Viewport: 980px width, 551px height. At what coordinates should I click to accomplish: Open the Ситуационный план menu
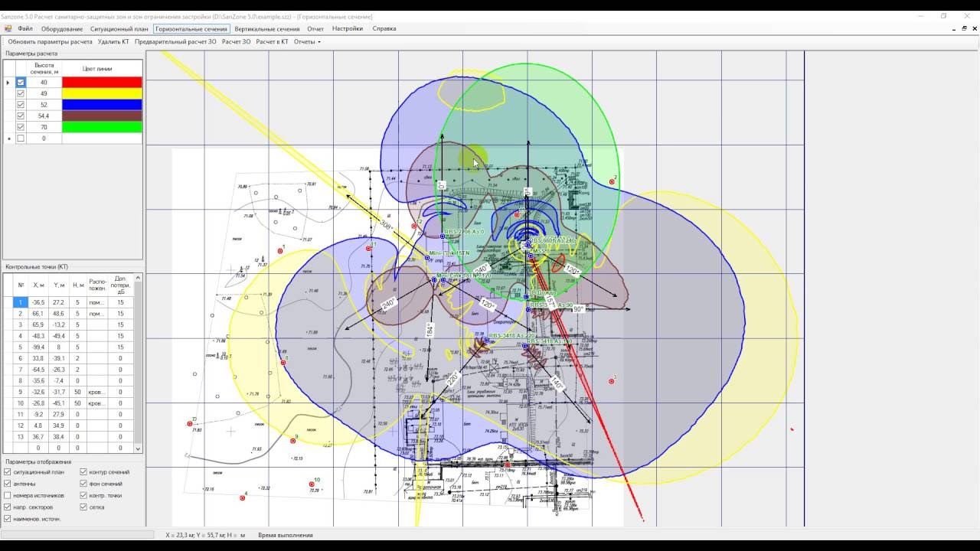click(x=119, y=28)
